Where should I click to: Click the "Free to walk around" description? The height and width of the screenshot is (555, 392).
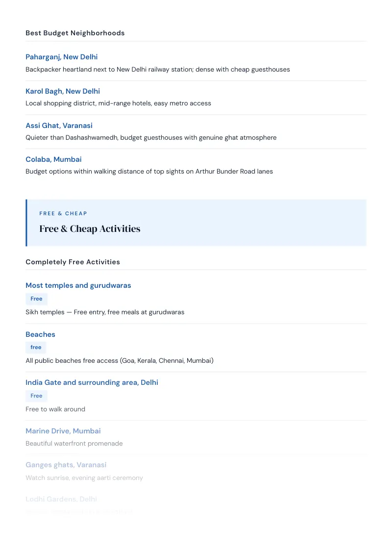point(55,409)
